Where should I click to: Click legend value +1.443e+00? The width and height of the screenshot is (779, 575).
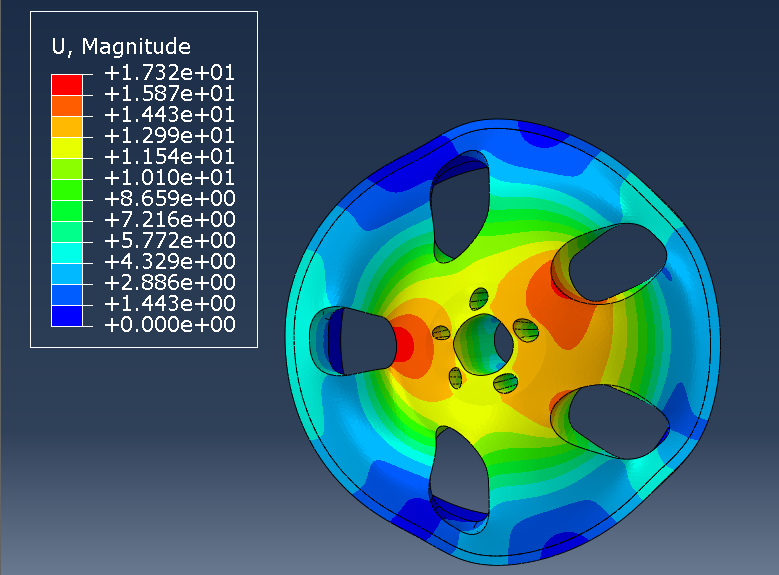pos(169,303)
